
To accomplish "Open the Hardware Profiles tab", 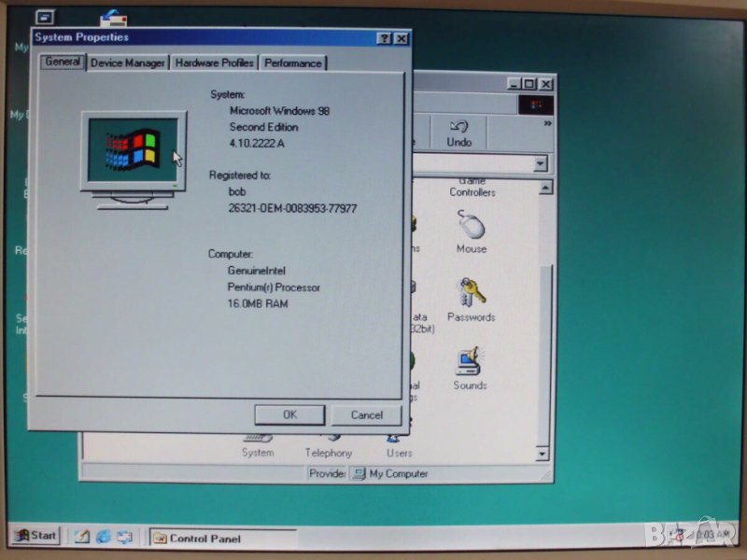I will click(x=214, y=63).
